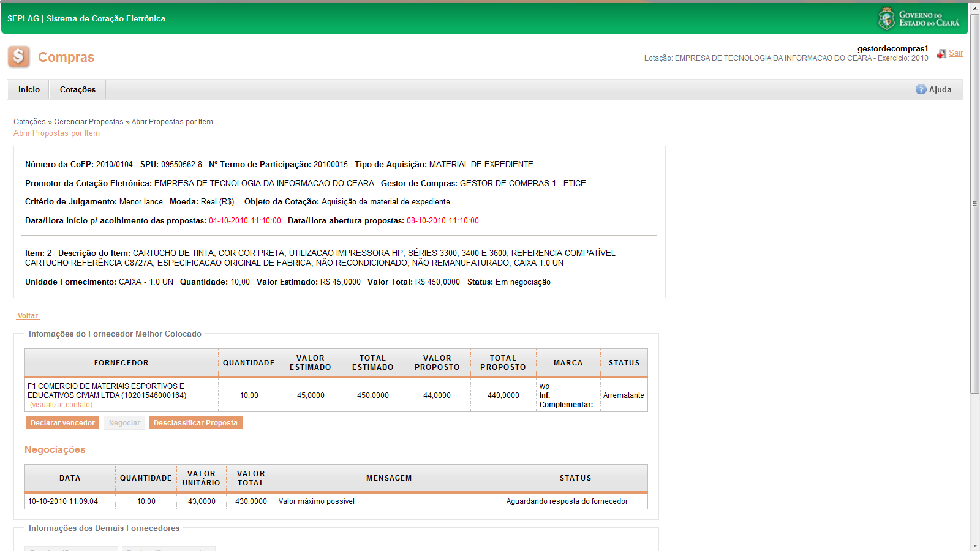Click the Ajuda question mark icon

[x=921, y=89]
